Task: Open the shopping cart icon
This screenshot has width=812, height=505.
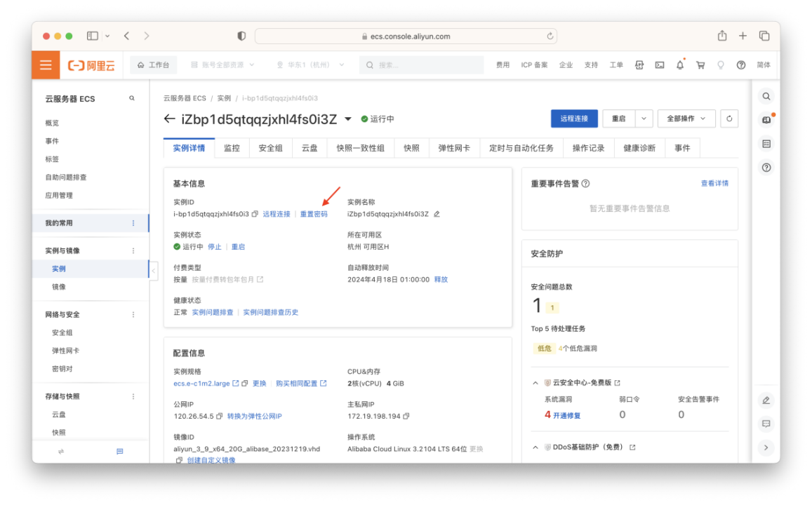Action: click(x=700, y=65)
